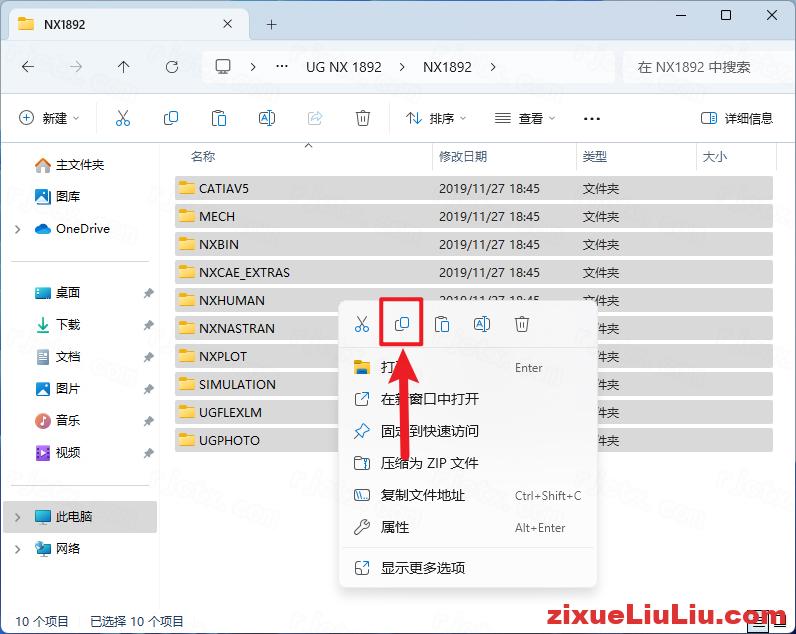Select the NXBIN folder
The image size is (796, 634).
474,244
